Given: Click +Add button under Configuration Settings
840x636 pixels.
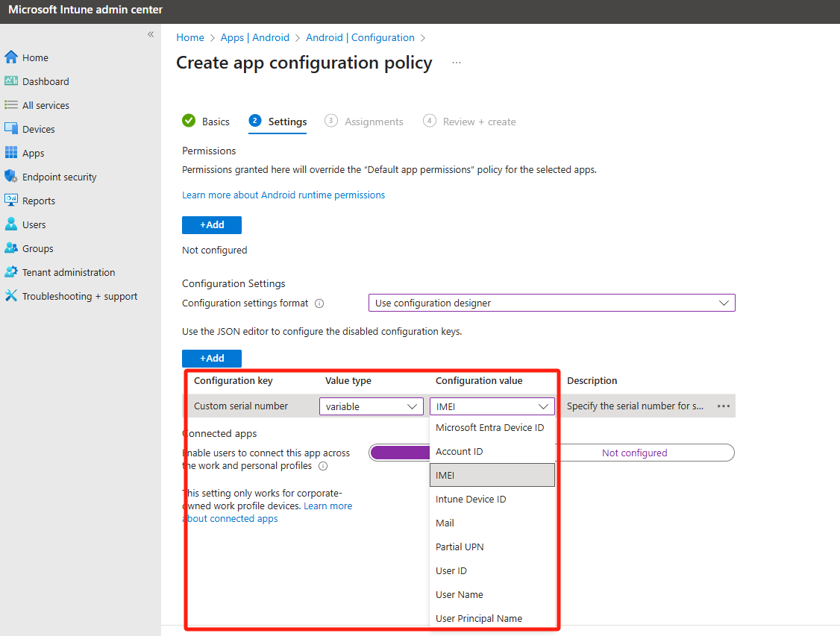Looking at the screenshot, I should pyautogui.click(x=212, y=358).
